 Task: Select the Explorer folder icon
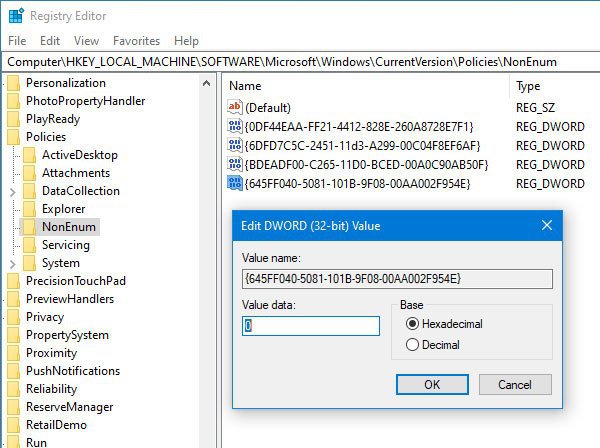pyautogui.click(x=29, y=209)
